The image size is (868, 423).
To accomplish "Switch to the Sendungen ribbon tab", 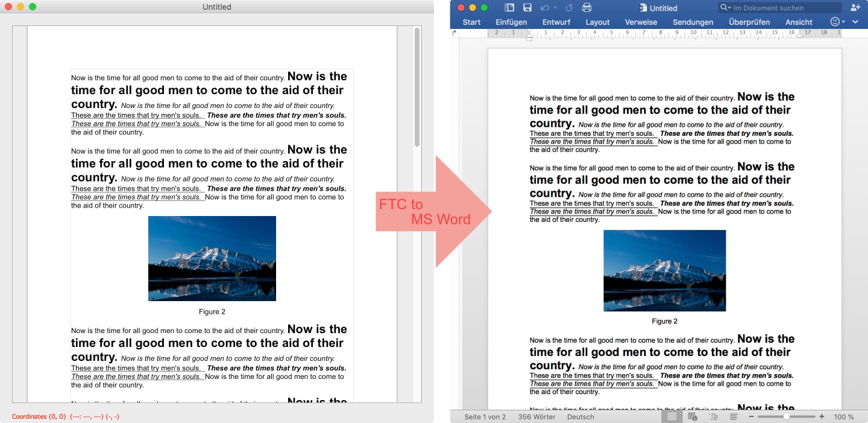I will point(693,22).
